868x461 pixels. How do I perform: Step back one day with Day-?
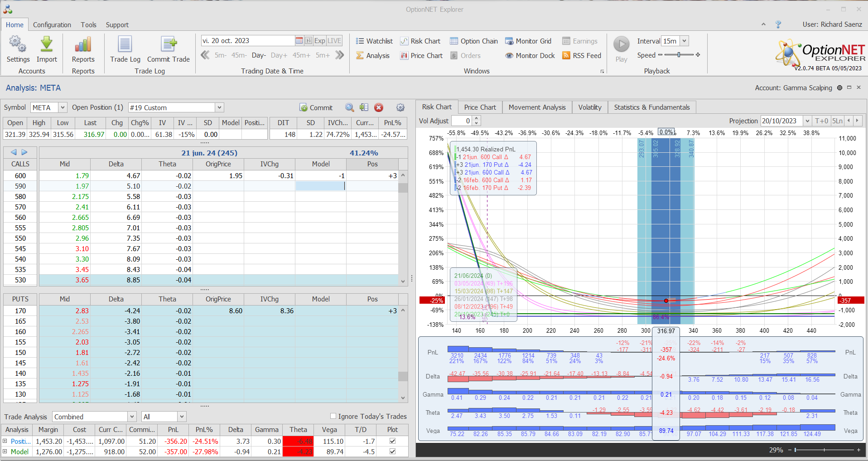point(259,55)
